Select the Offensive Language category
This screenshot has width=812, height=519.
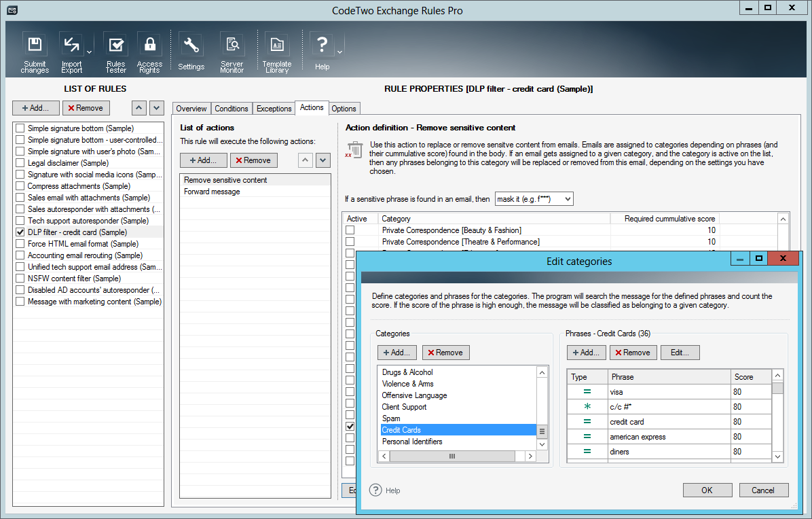click(458, 395)
